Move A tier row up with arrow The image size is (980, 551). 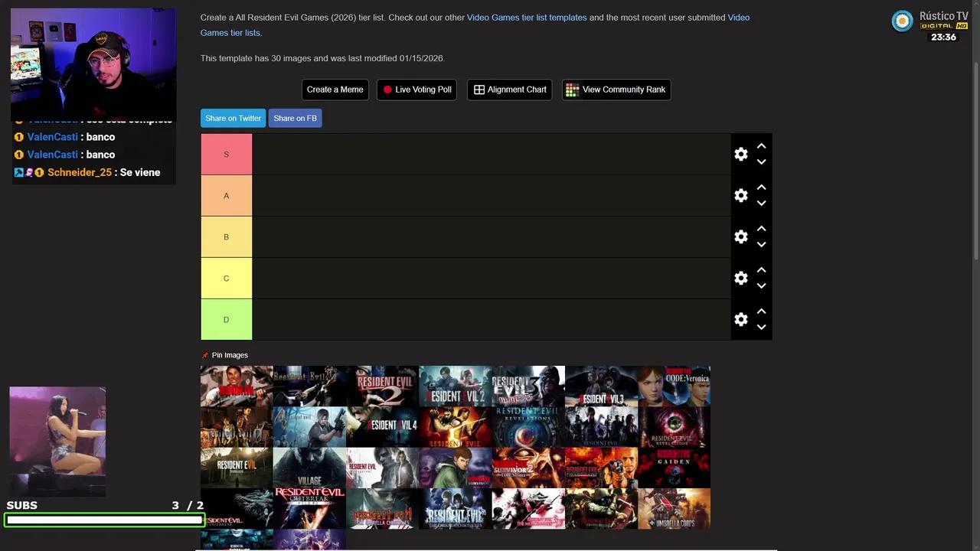pos(761,187)
